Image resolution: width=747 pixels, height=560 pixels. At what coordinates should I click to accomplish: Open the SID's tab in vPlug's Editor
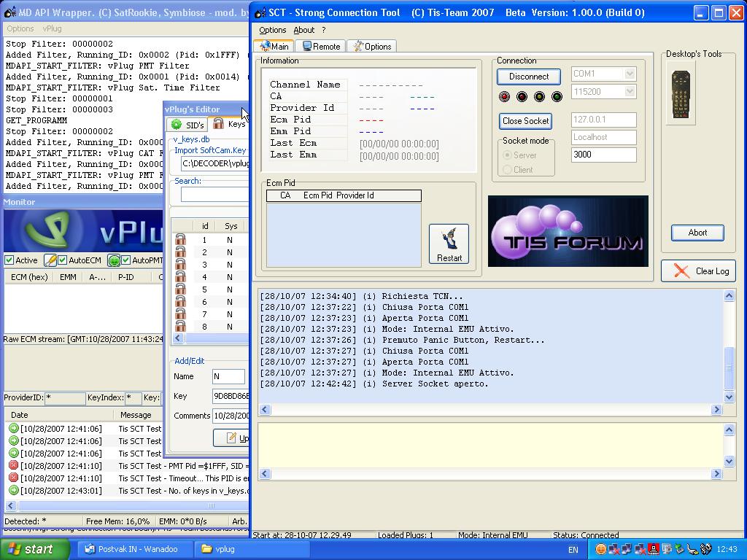coord(187,125)
